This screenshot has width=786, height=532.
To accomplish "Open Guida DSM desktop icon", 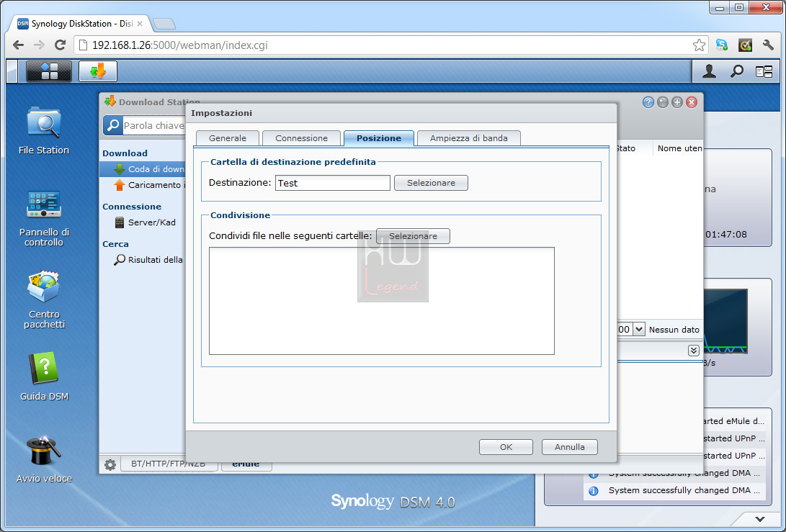I will click(x=44, y=376).
